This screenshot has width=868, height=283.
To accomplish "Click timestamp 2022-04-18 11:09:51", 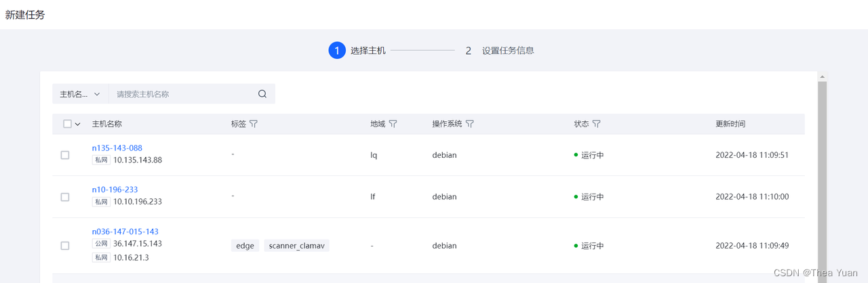I will [x=752, y=155].
